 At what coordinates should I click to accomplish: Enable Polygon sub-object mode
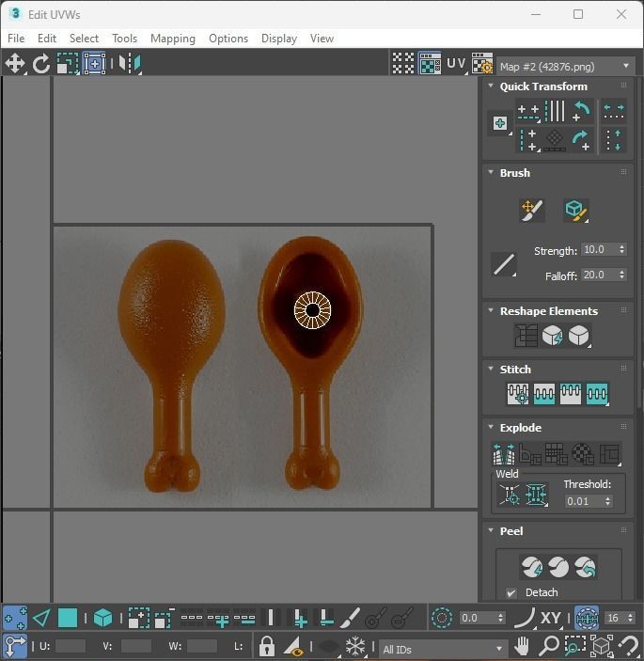coord(68,618)
